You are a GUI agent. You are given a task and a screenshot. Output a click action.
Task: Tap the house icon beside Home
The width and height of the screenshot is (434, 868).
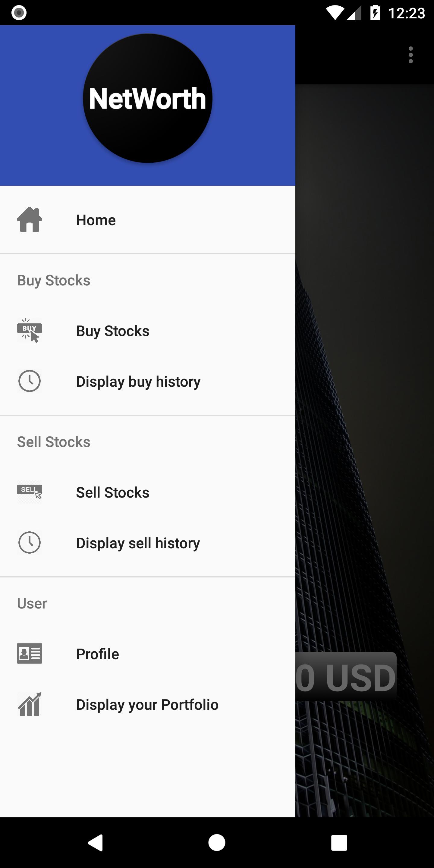tap(30, 220)
